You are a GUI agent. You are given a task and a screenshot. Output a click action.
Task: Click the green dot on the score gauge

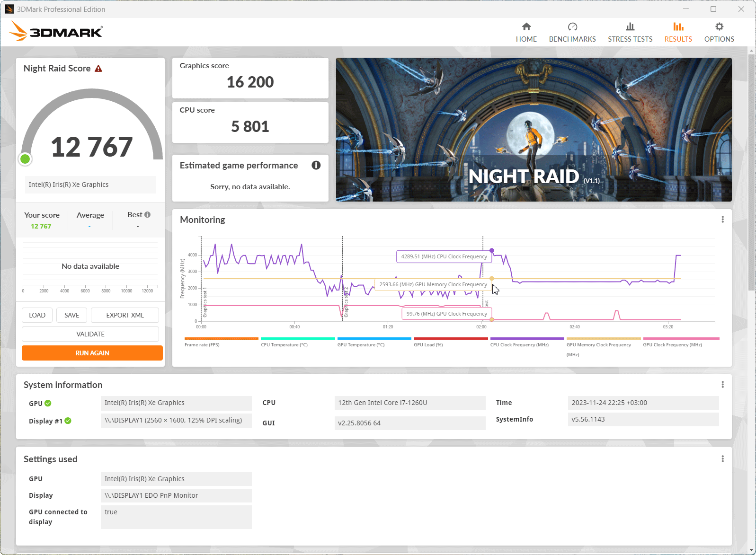26,159
